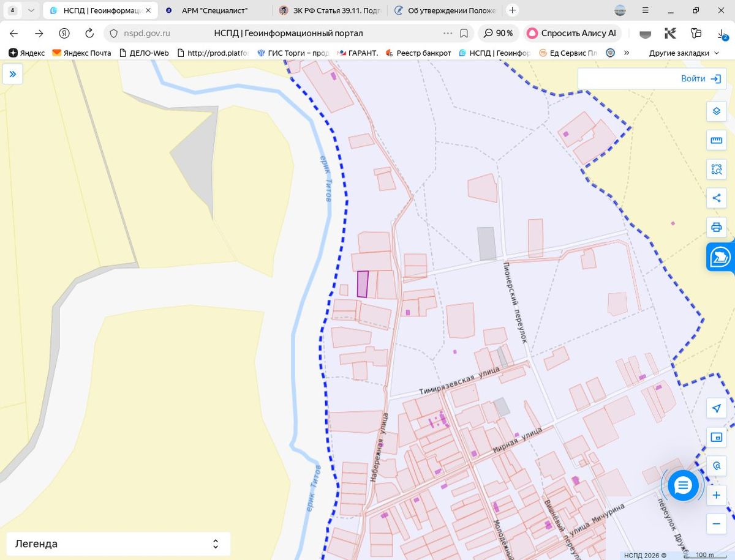Click the share map icon
Screen dimensions: 735x560
pyautogui.click(x=716, y=198)
